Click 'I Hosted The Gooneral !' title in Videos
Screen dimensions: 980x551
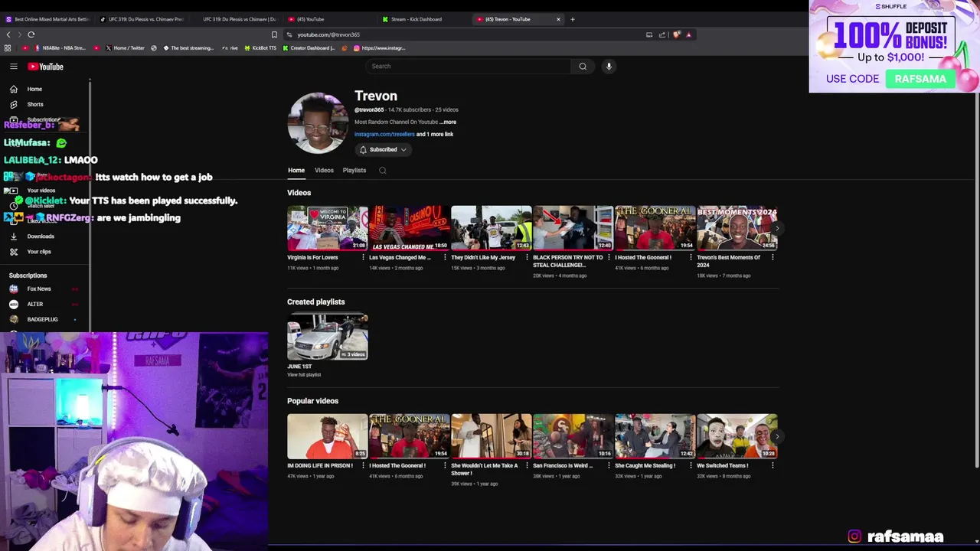[643, 258]
